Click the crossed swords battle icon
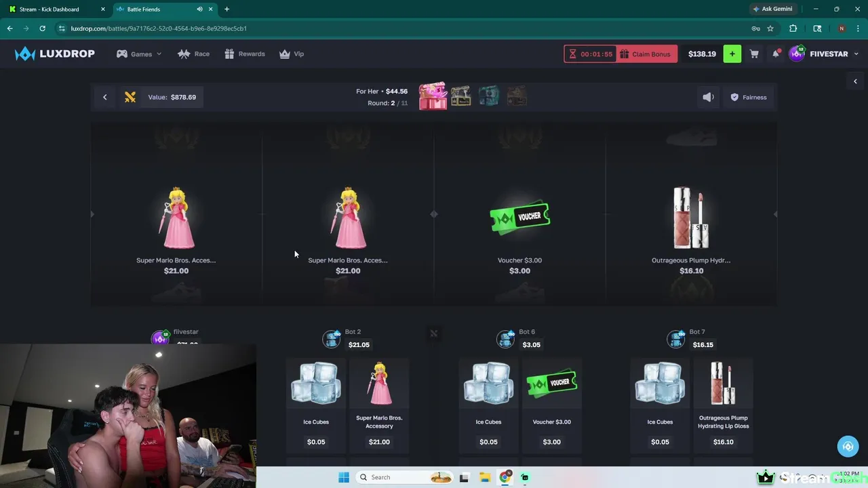 tap(130, 97)
